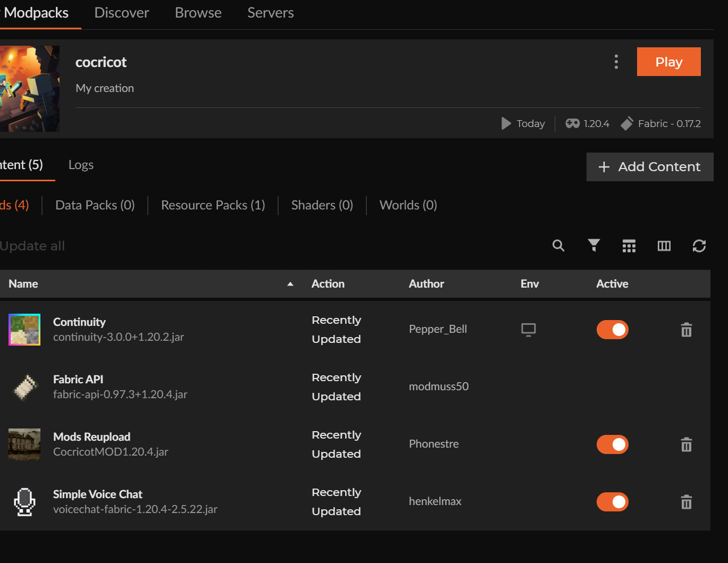
Task: Click author Pepper_Bell
Action: 438,329
